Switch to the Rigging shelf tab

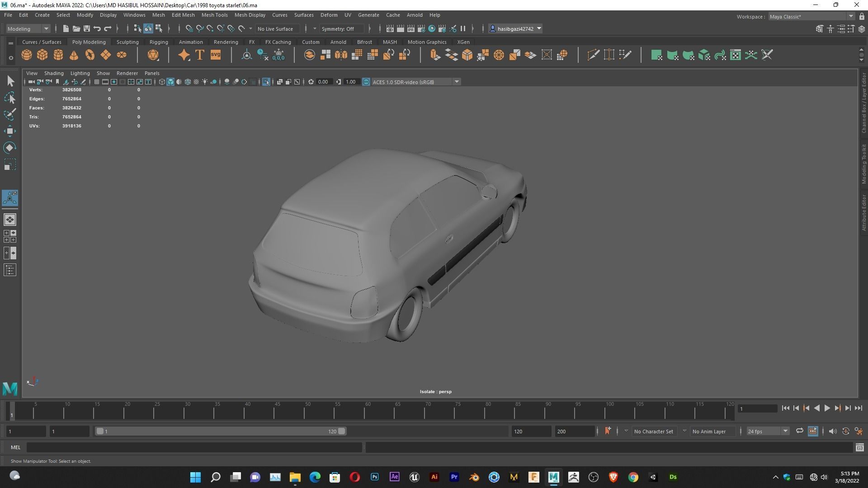point(159,42)
